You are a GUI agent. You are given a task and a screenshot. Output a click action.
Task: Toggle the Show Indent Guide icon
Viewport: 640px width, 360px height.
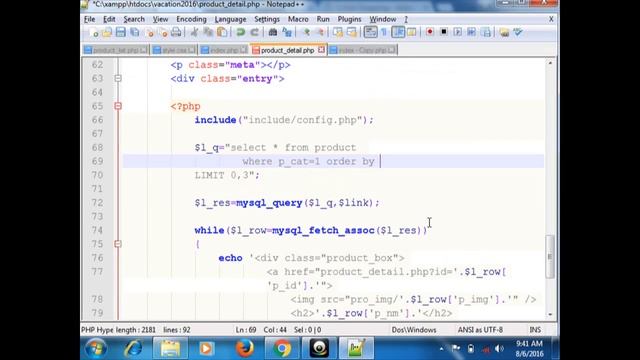coord(398,32)
